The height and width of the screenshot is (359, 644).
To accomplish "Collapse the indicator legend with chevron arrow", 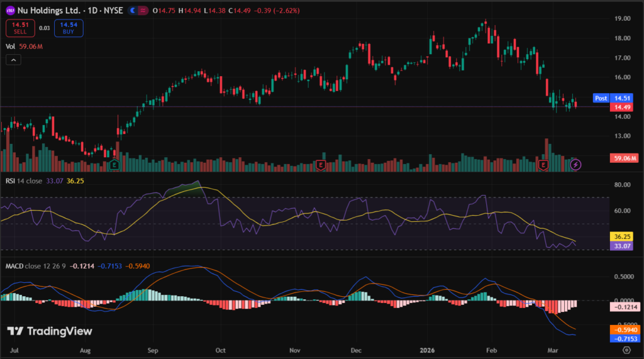I will pos(14,60).
